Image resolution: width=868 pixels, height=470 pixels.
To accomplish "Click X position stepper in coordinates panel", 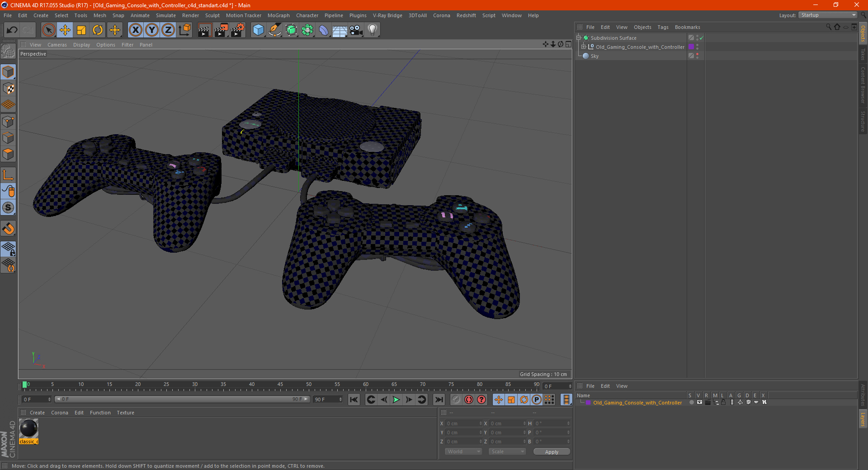I will point(481,423).
